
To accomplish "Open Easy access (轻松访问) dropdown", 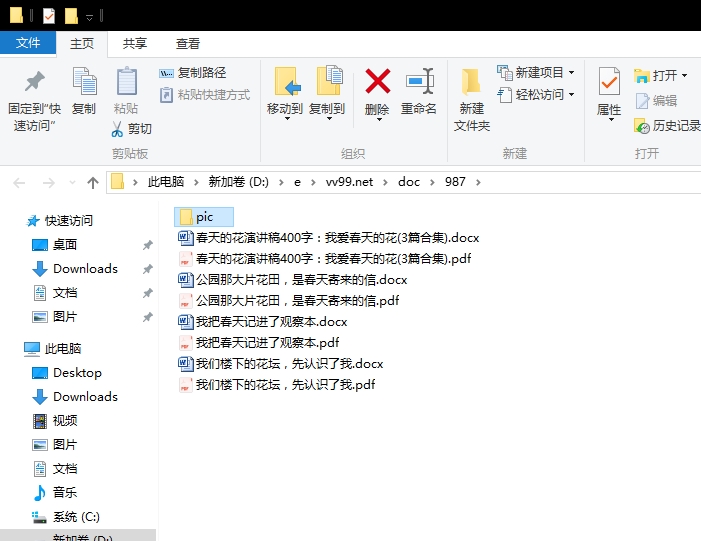I will tap(536, 95).
